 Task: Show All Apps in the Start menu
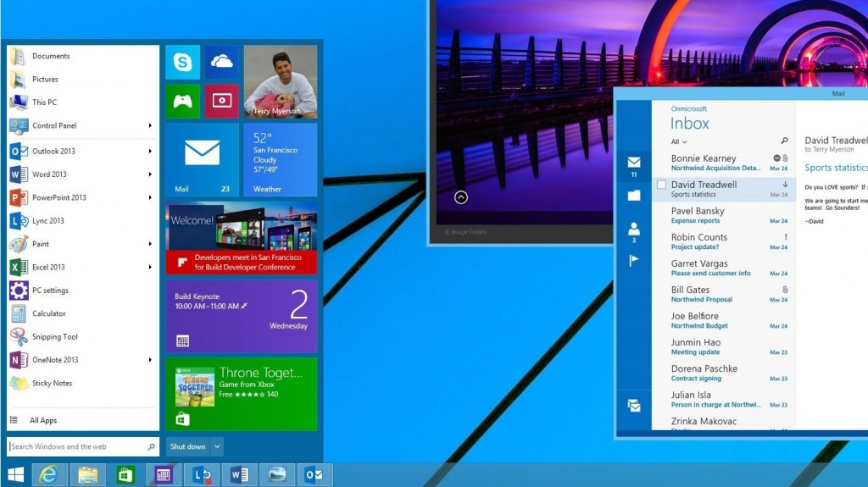click(x=83, y=421)
